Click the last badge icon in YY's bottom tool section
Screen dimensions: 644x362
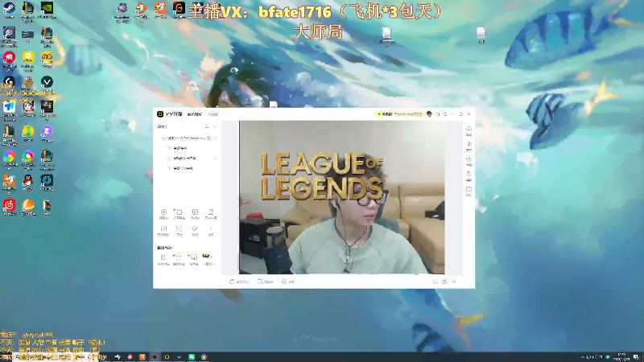208,259
